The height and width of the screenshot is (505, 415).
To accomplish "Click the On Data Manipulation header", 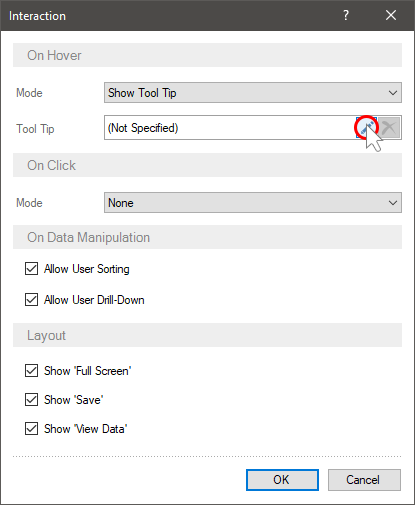I will [x=207, y=237].
